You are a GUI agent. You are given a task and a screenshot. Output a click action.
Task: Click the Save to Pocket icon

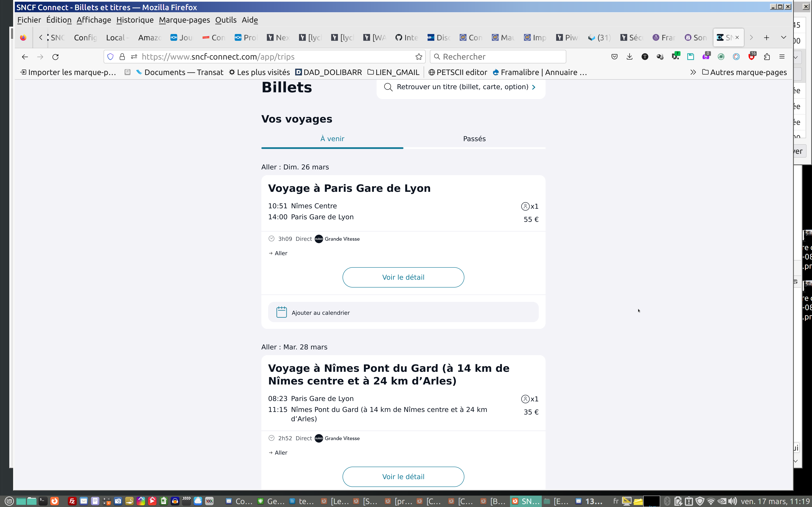click(614, 57)
